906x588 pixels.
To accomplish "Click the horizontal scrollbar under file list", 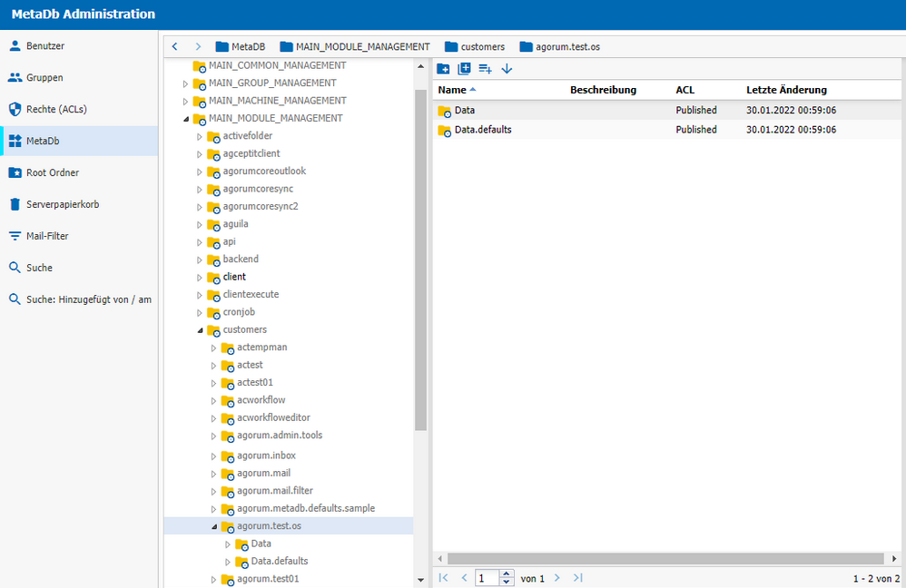I will (x=665, y=559).
